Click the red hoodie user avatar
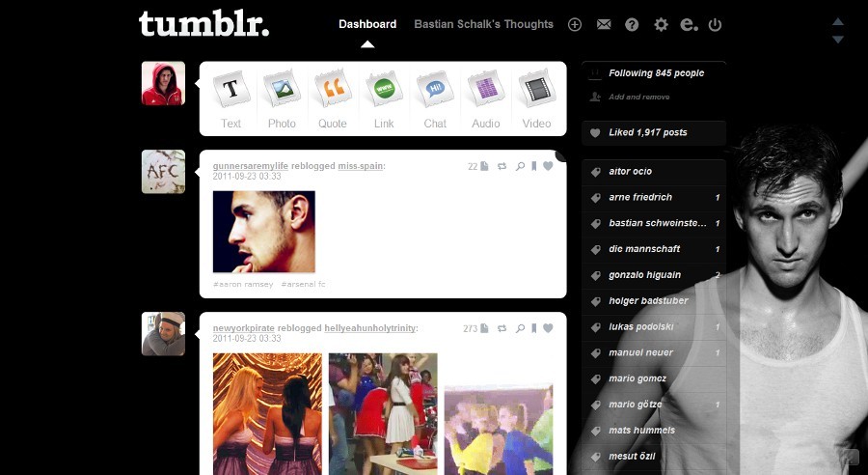Viewport: 868px width, 475px height. coord(163,83)
